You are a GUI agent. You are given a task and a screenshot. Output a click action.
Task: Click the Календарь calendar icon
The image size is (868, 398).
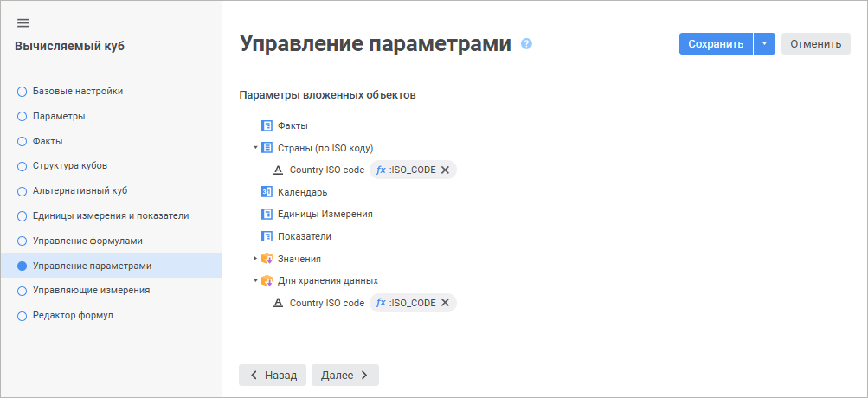pyautogui.click(x=267, y=192)
